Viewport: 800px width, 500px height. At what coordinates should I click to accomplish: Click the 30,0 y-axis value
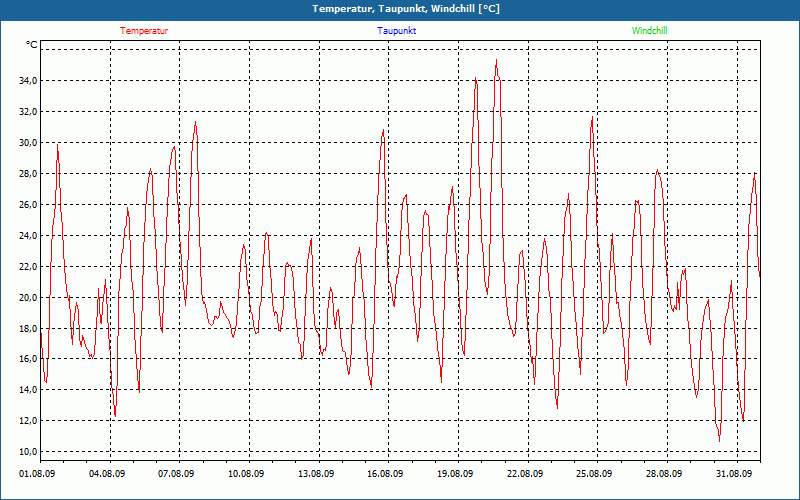click(28, 142)
